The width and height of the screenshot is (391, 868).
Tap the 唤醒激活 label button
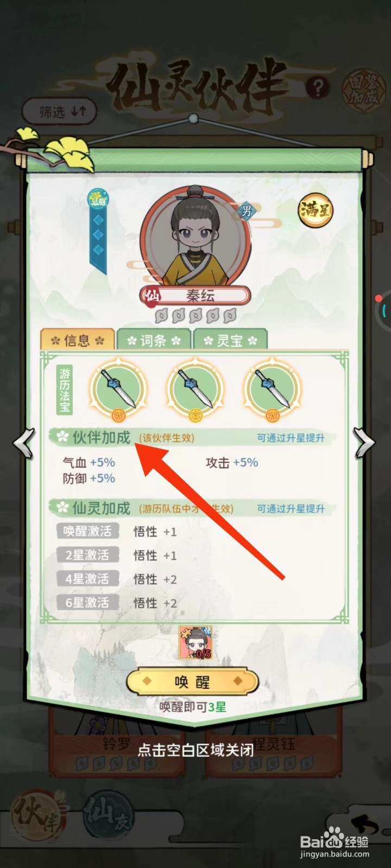[87, 531]
